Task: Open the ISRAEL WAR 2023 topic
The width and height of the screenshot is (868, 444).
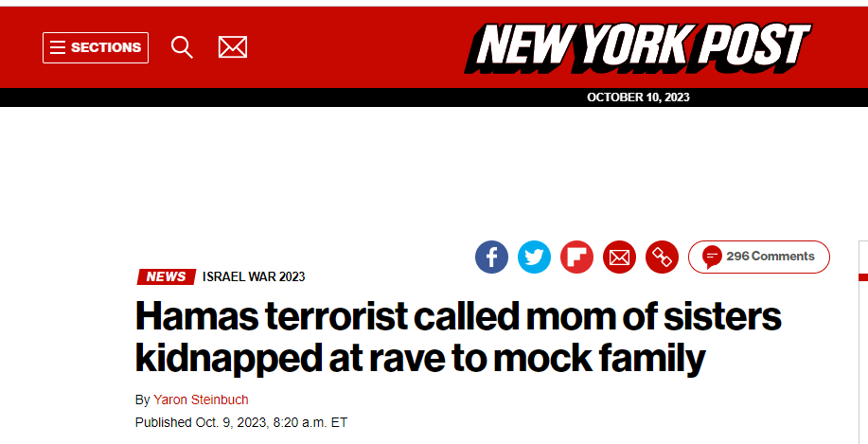Action: 254,276
